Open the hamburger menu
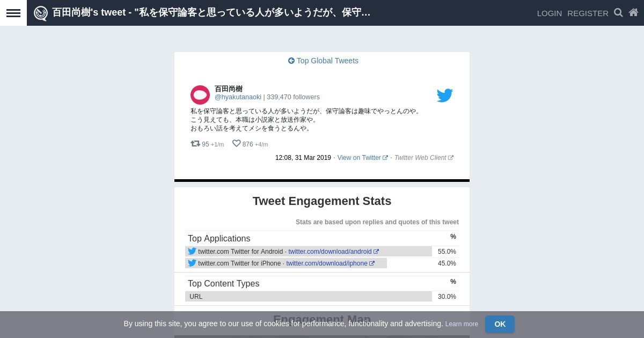The image size is (644, 338). [x=13, y=13]
